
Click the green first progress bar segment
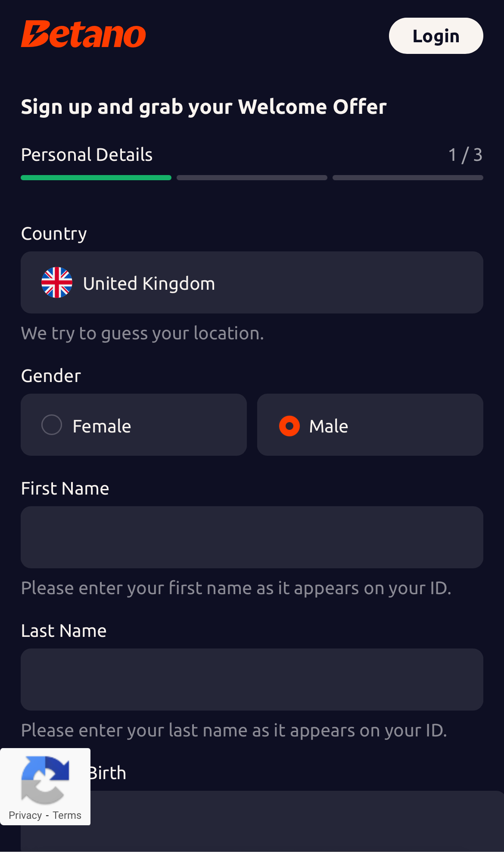tap(96, 178)
